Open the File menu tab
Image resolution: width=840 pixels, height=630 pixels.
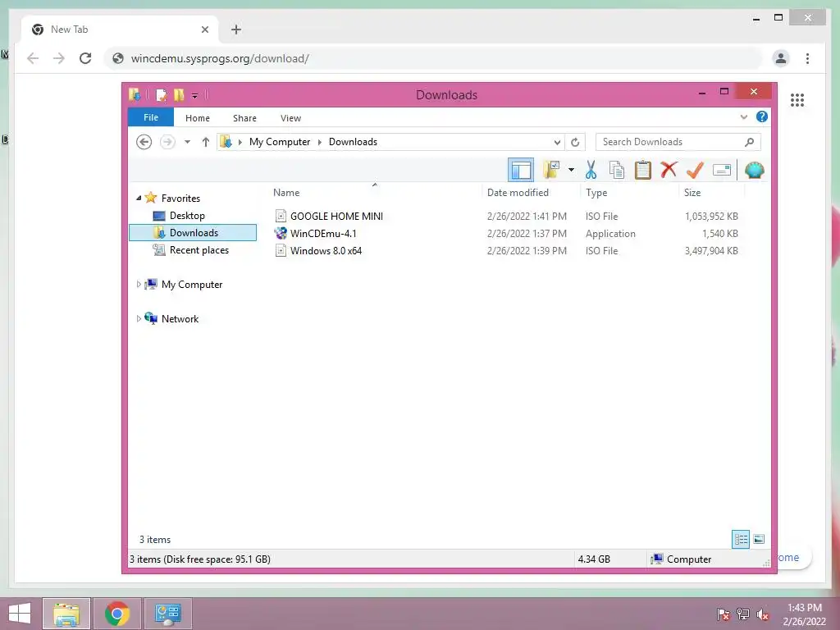point(151,117)
